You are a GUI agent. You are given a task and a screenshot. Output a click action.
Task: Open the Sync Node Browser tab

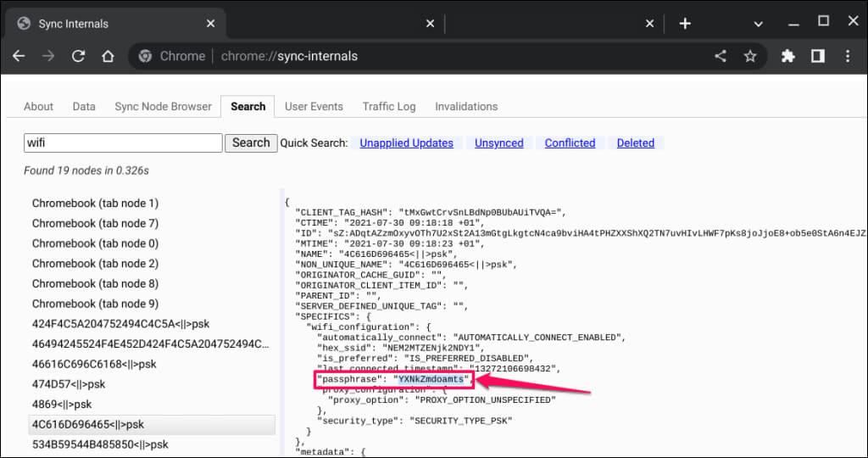163,106
